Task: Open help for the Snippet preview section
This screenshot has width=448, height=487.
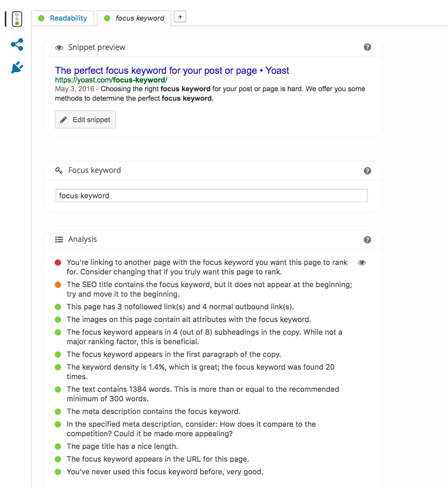Action: click(x=367, y=47)
